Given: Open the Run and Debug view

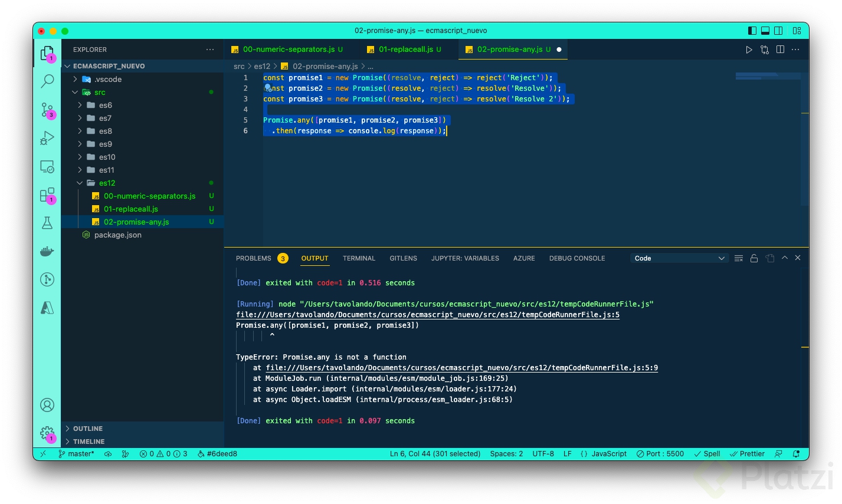Looking at the screenshot, I should click(x=47, y=138).
